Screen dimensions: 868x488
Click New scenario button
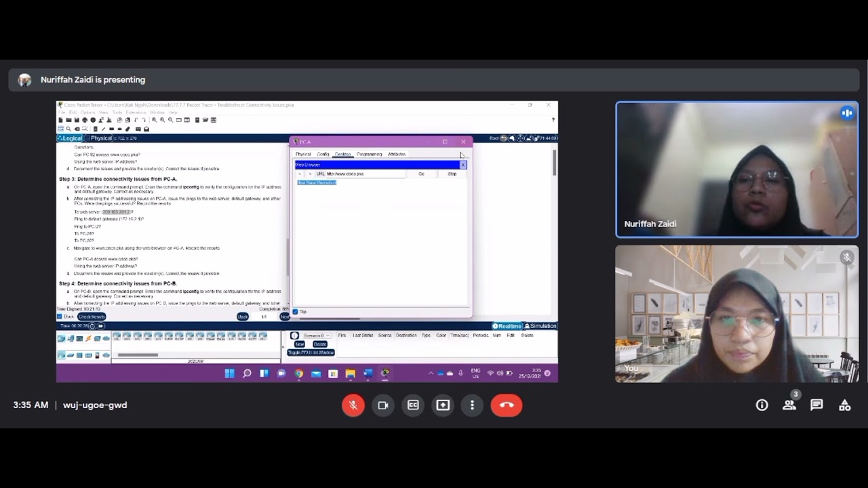click(x=300, y=344)
